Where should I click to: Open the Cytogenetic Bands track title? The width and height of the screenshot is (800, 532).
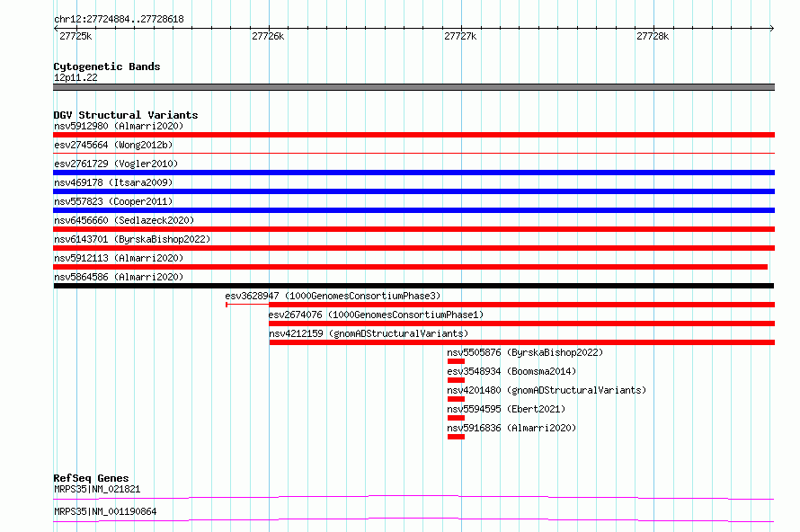(107, 66)
